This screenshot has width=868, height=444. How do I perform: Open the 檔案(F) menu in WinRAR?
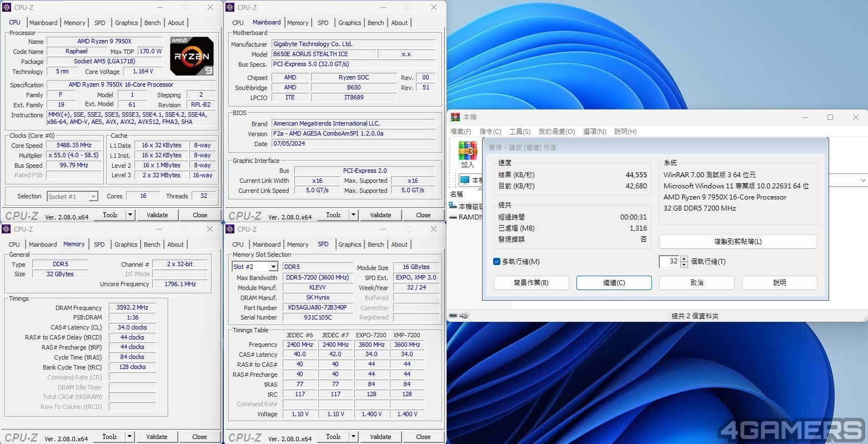point(461,132)
